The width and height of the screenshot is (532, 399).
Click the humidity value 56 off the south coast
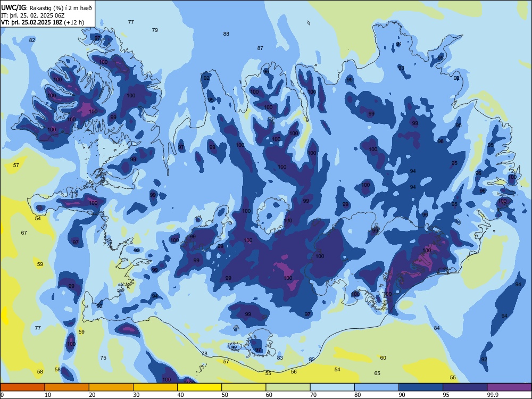pyautogui.click(x=294, y=371)
